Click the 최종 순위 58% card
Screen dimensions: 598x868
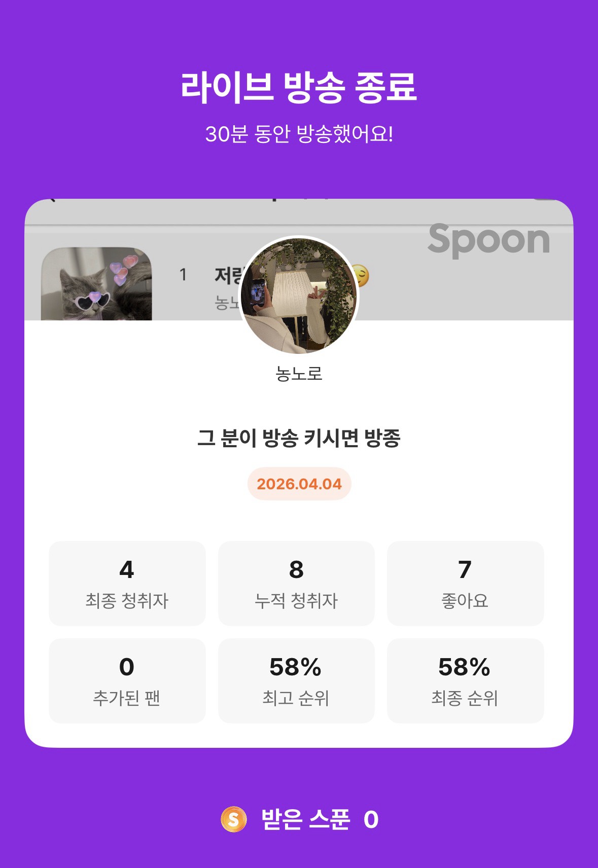pyautogui.click(x=465, y=680)
